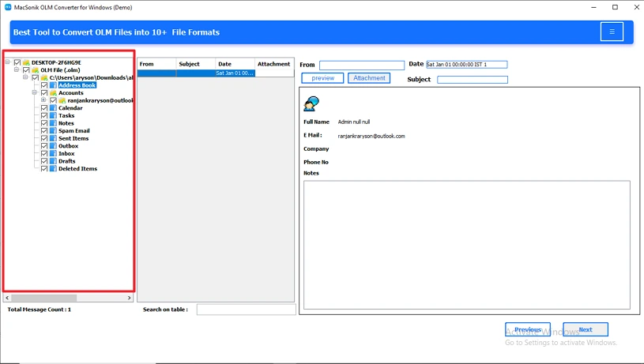Screen dimensions: 644x364
Task: Click the folder tree horizontal scrollbar thumb
Action: pyautogui.click(x=43, y=298)
